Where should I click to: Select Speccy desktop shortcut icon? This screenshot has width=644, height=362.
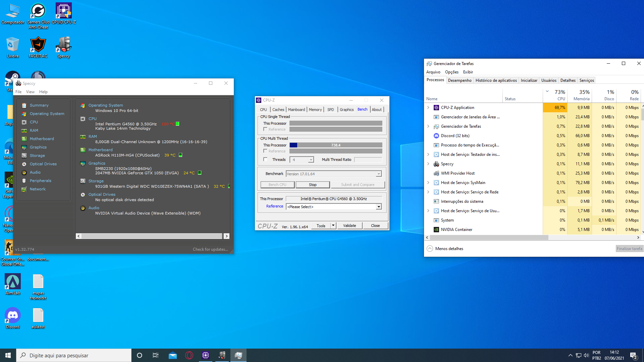pyautogui.click(x=64, y=47)
